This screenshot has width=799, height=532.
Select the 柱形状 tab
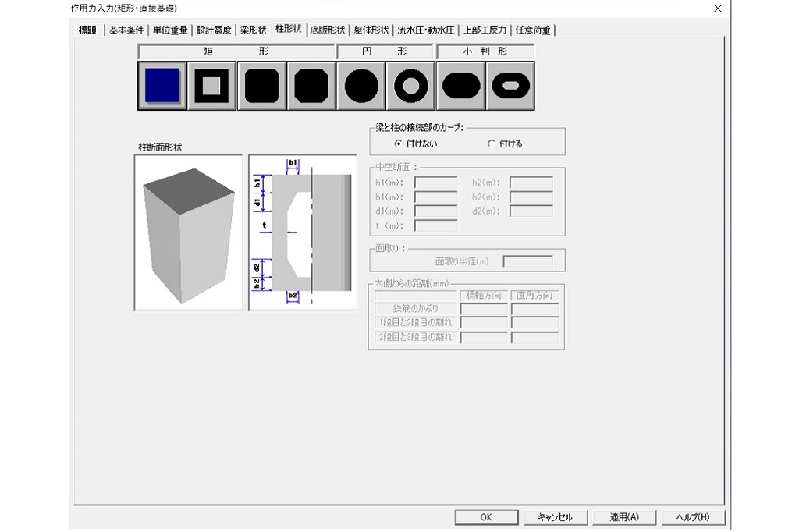click(x=289, y=29)
